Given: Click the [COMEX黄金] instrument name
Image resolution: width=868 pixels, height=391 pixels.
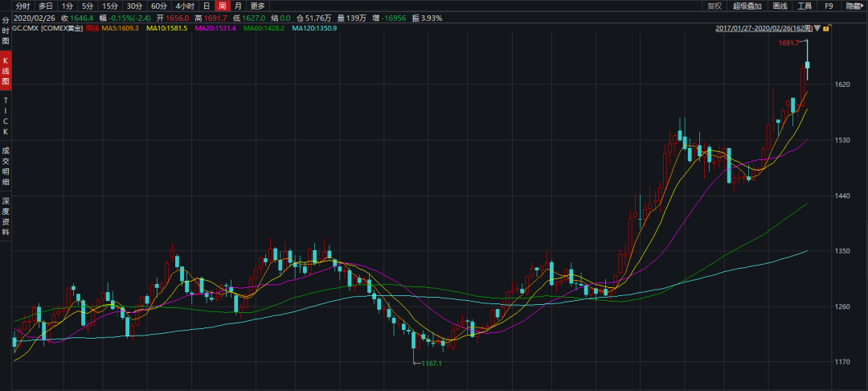Looking at the screenshot, I should point(62,27).
